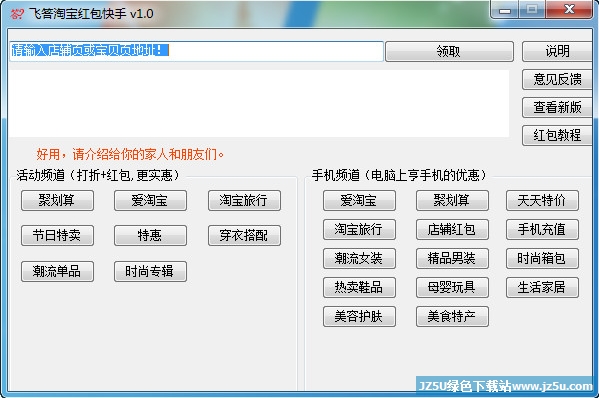
Task: Click the 手机频道（电脑上享手机的优惠）group label
Action: [399, 175]
